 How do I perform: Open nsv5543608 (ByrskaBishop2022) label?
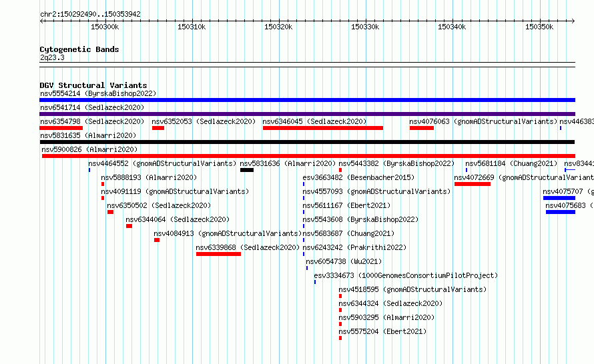360,219
